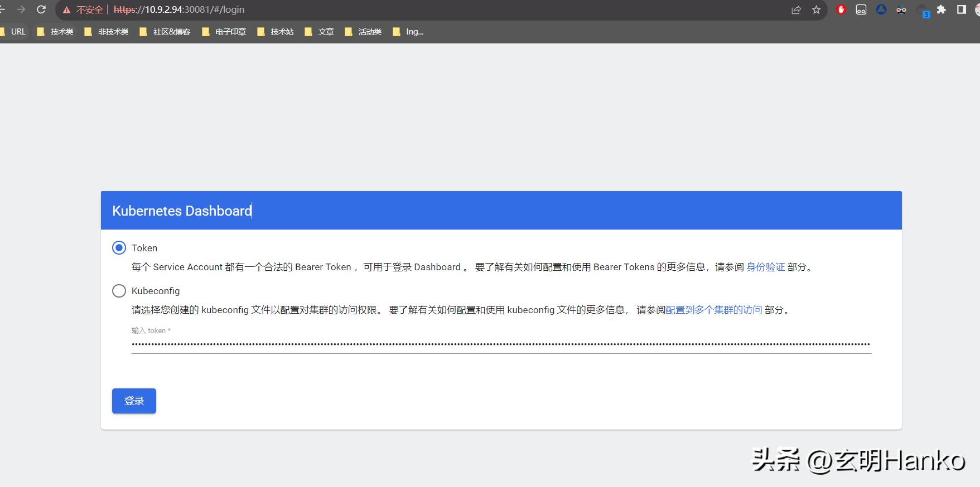Toggle the browser side panel
The width and height of the screenshot is (980, 487).
[962, 9]
